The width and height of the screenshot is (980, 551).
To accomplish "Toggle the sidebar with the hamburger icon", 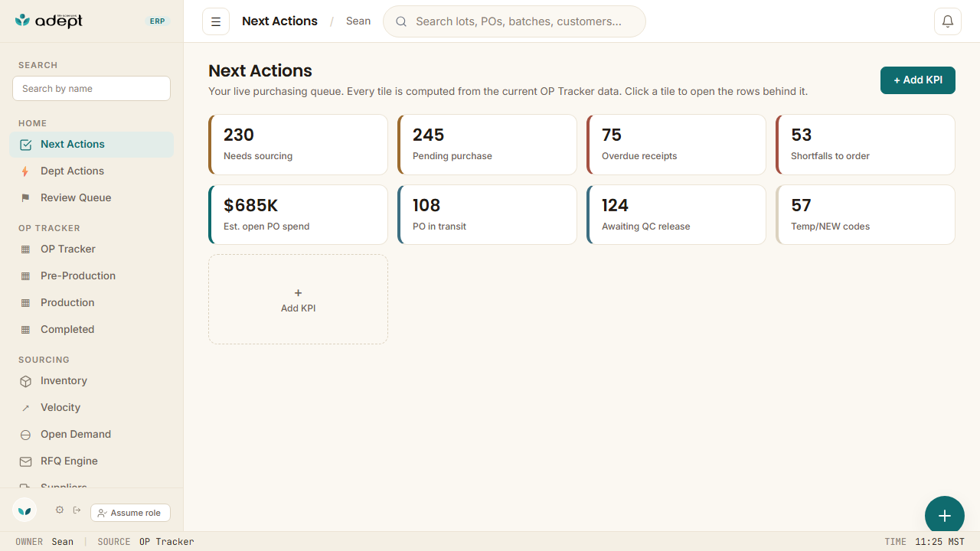I will click(216, 21).
